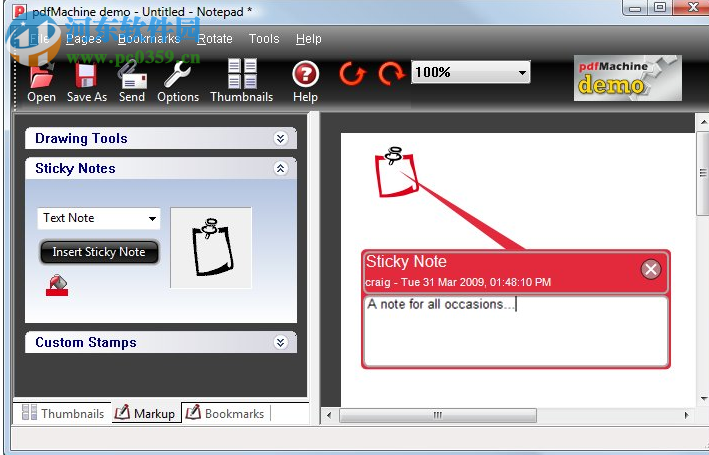Image resolution: width=709 pixels, height=455 pixels.
Task: Click into the sticky note text area
Action: pos(515,331)
